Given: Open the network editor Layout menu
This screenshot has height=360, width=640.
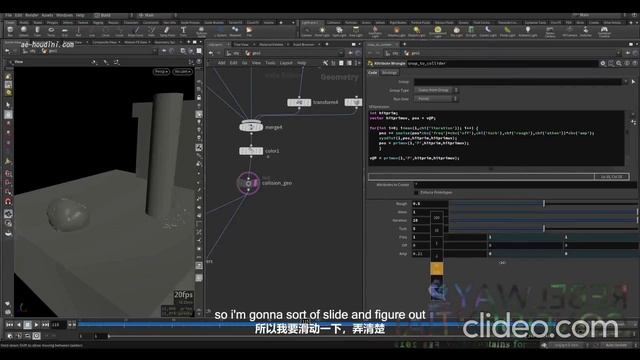Looking at the screenshot, I should pos(286,63).
